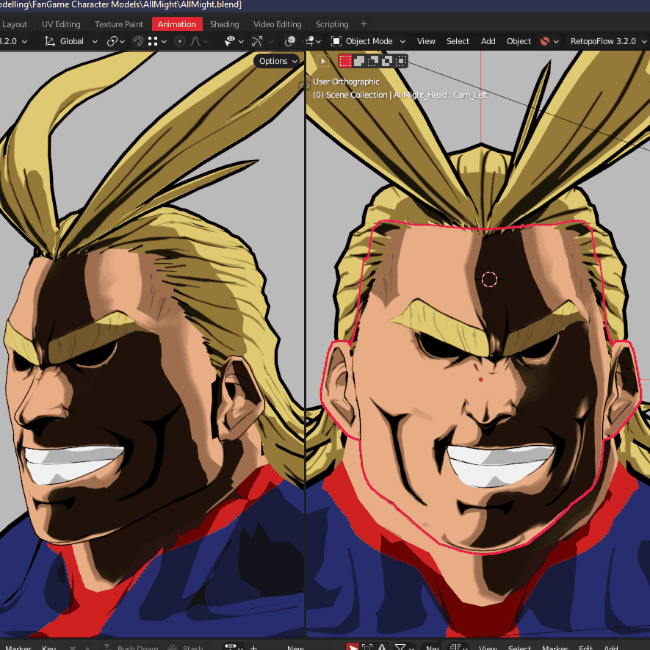Open the viewport overlays icon
This screenshot has width=650, height=650.
click(290, 41)
